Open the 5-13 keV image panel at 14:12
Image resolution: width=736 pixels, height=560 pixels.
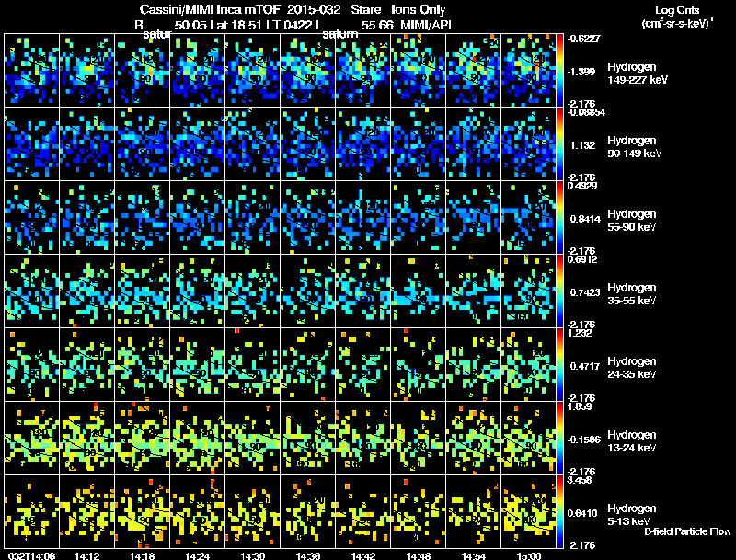click(86, 512)
